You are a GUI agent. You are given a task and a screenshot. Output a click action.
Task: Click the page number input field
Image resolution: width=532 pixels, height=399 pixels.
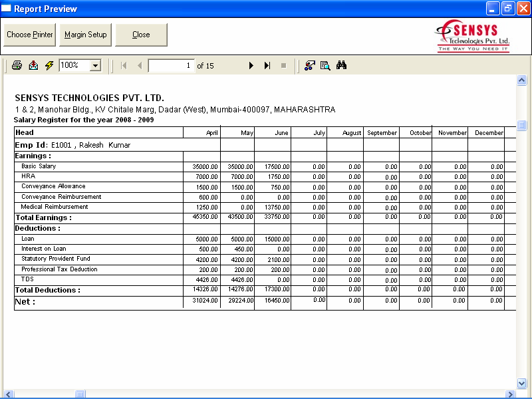point(172,65)
